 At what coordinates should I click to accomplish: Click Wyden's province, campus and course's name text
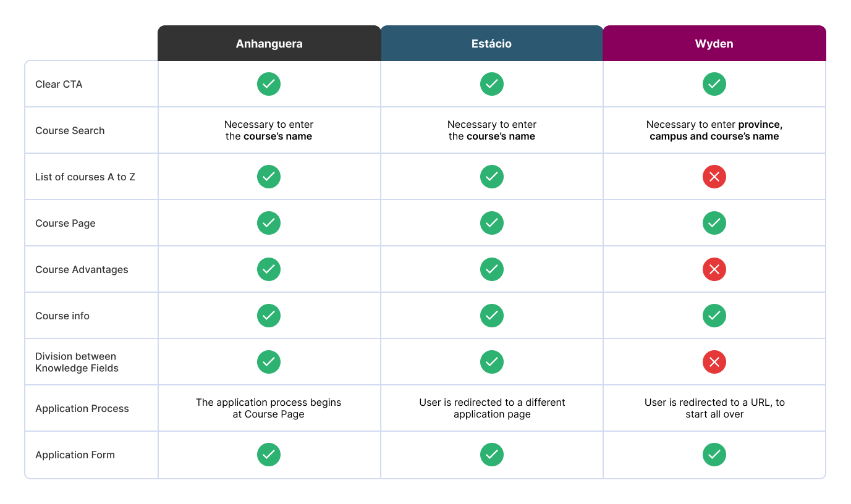tap(714, 130)
